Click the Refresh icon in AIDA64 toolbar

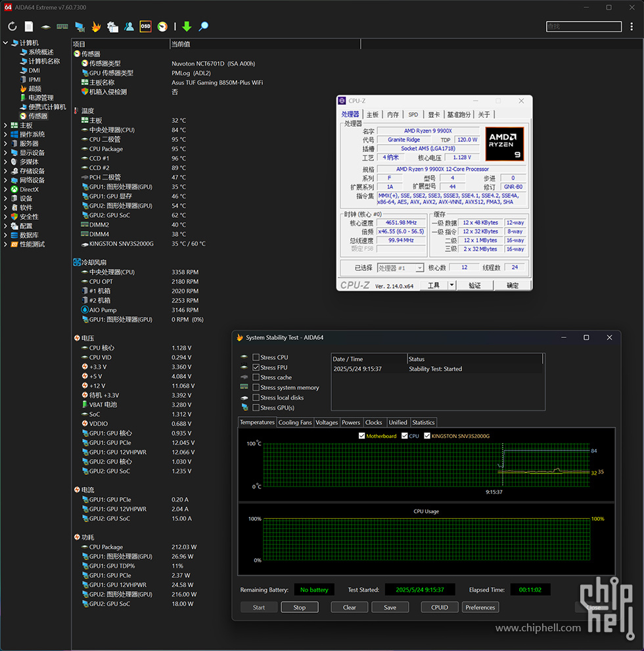point(12,26)
